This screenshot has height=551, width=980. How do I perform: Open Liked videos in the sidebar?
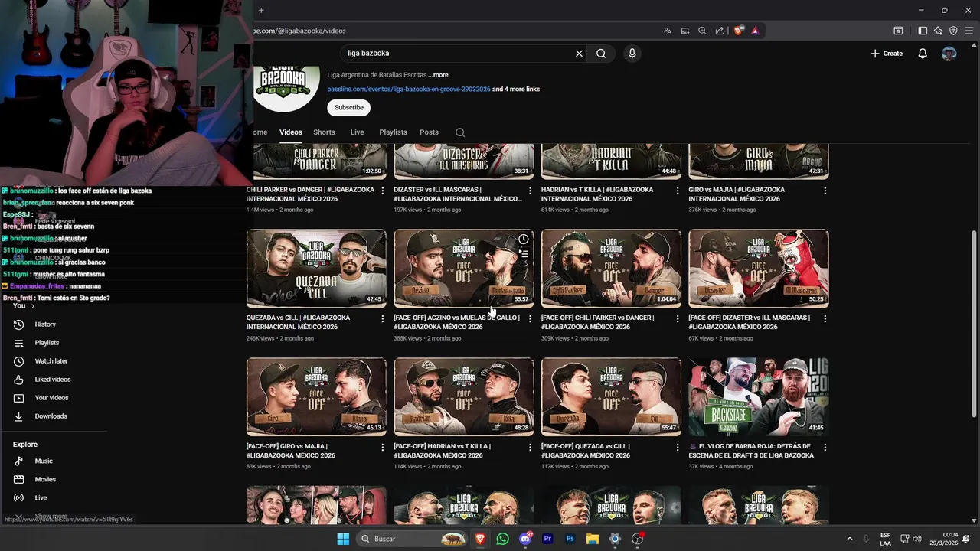pos(54,380)
